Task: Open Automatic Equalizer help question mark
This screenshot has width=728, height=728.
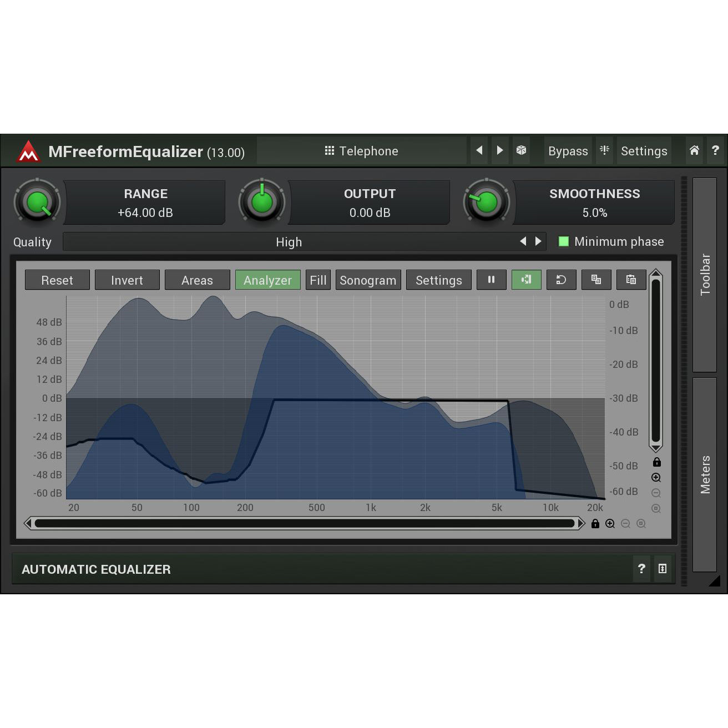Action: point(641,569)
